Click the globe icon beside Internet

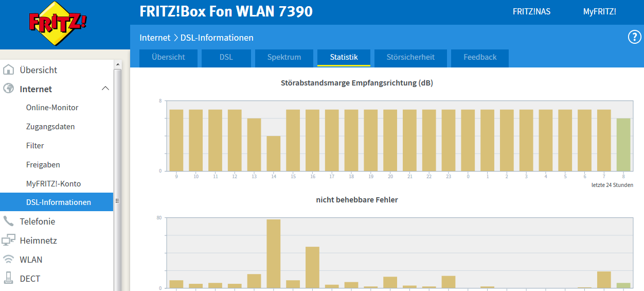coord(8,89)
